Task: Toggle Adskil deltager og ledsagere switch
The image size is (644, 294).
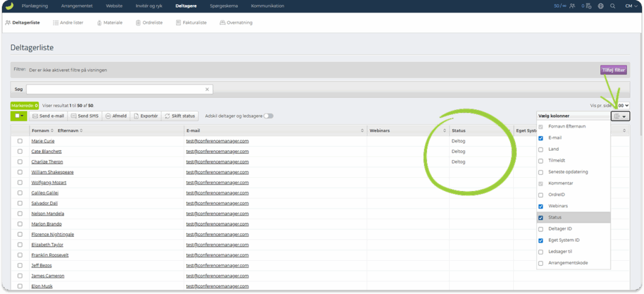Action: point(269,116)
